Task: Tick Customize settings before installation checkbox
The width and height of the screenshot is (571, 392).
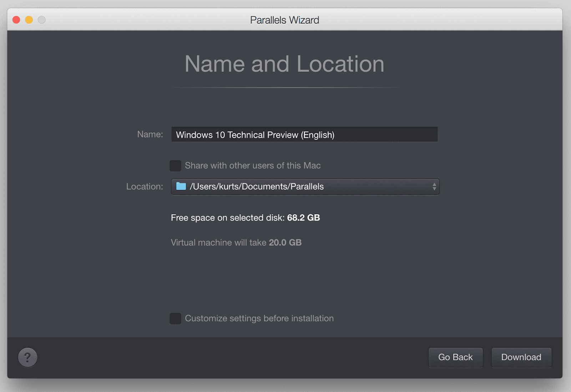Action: [x=175, y=318]
